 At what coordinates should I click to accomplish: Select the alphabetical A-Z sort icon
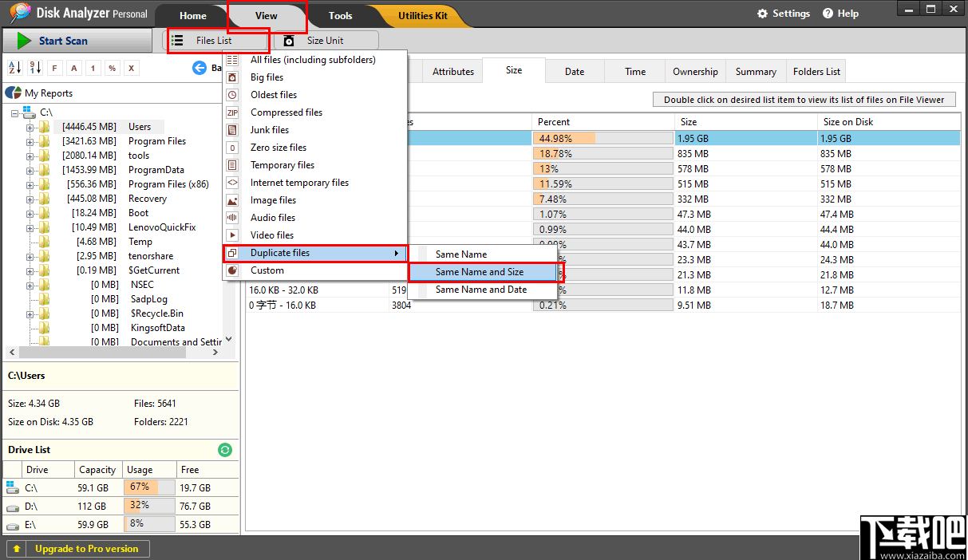14,68
